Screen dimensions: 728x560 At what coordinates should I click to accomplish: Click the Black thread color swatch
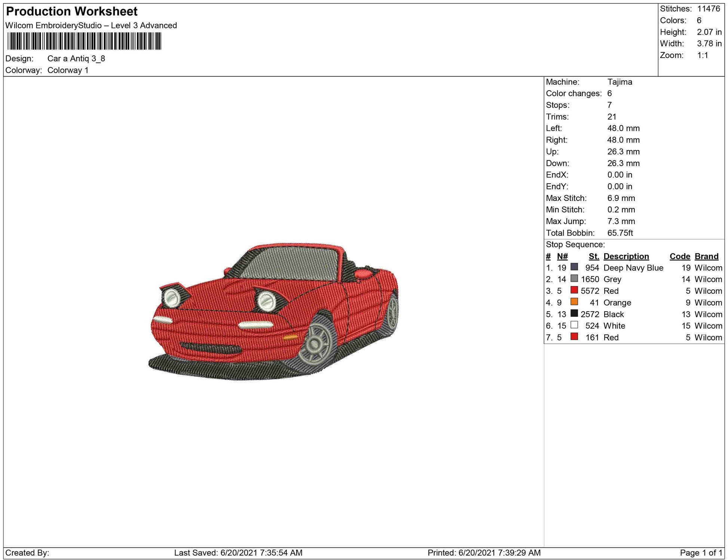coord(574,313)
